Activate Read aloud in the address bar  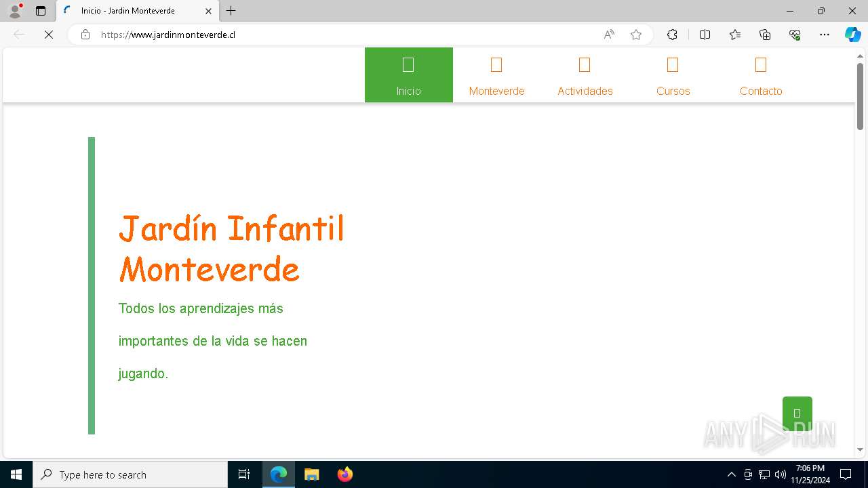(609, 35)
